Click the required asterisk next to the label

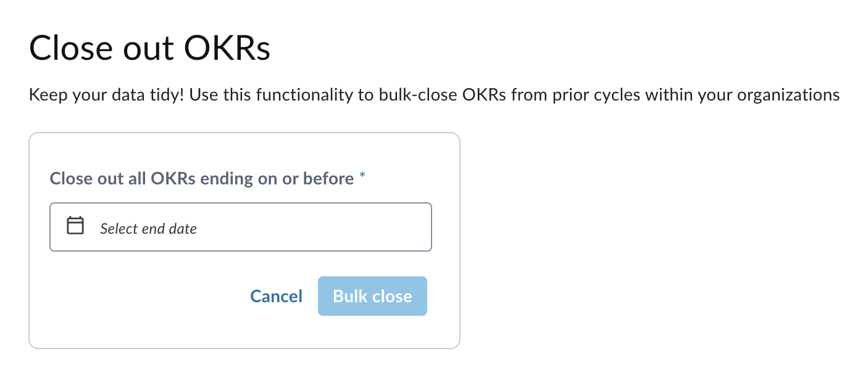point(362,177)
